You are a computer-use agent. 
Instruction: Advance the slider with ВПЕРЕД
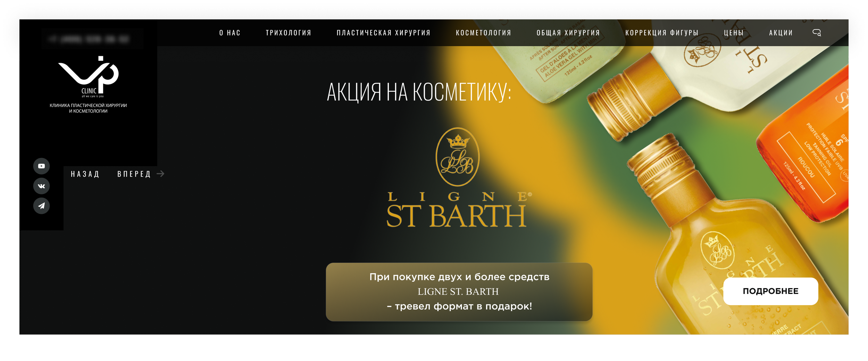pyautogui.click(x=134, y=174)
